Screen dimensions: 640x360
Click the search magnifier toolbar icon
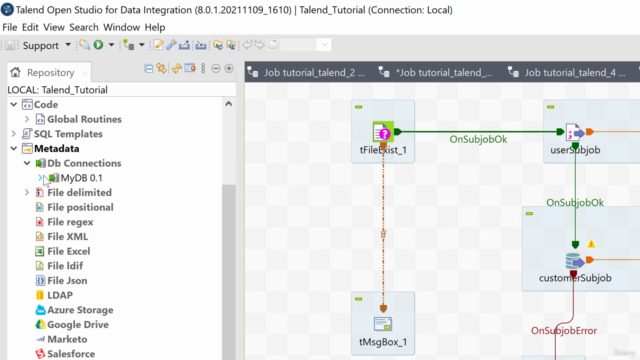click(x=84, y=45)
